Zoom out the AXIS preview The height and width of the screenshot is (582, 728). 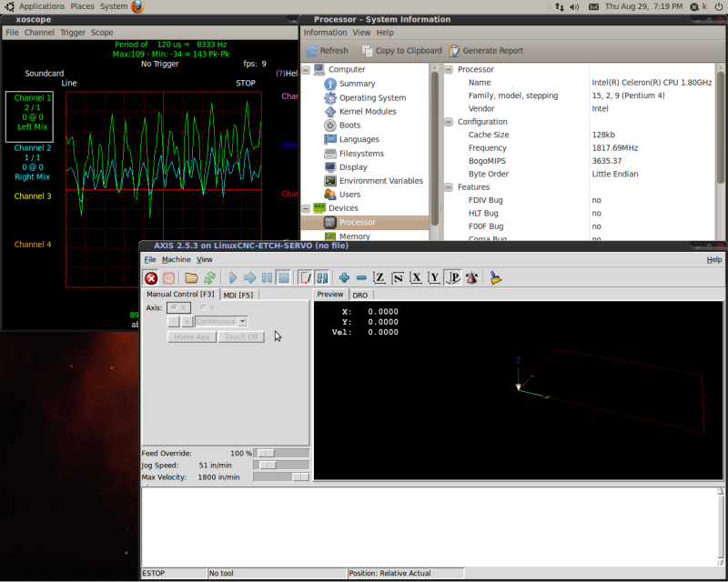pyautogui.click(x=361, y=278)
